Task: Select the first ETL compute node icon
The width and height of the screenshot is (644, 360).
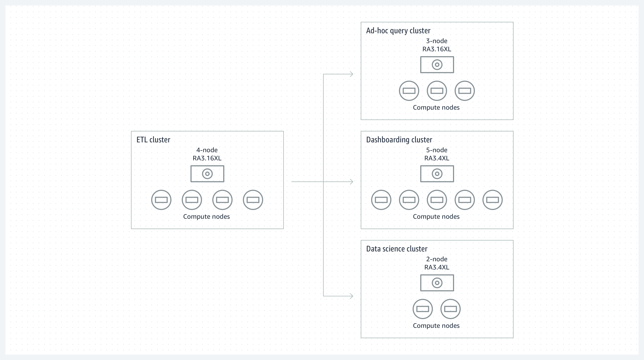Action: coord(161,200)
